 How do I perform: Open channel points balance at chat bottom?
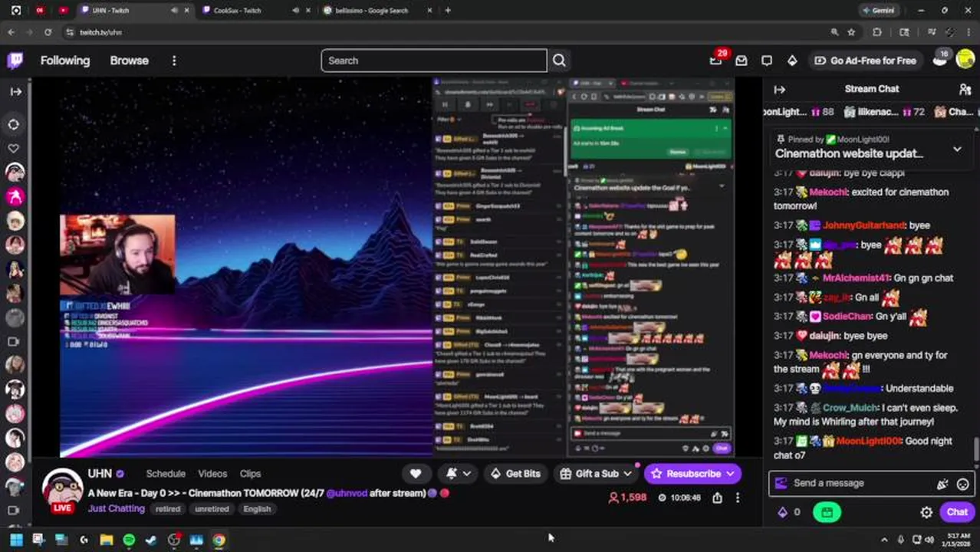[789, 512]
